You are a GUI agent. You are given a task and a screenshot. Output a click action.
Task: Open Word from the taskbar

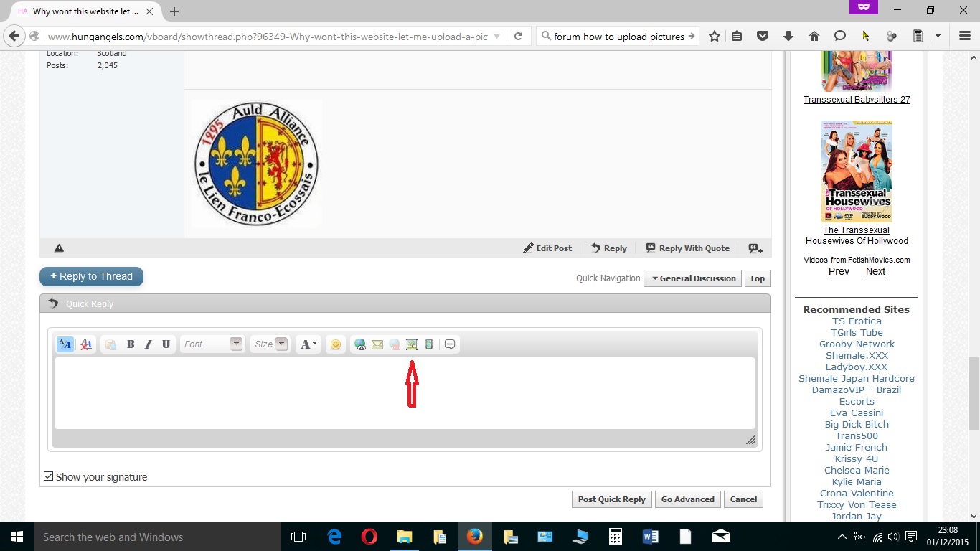(651, 537)
